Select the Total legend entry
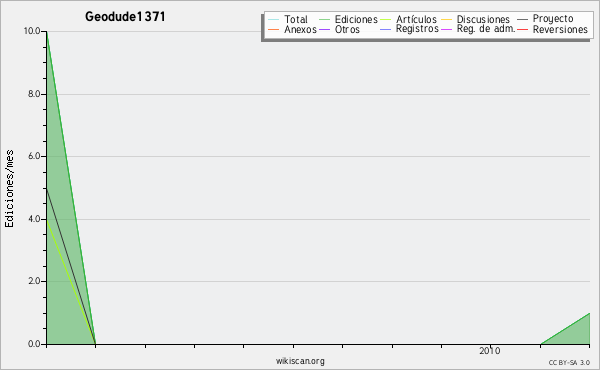The height and width of the screenshot is (370, 600). pyautogui.click(x=288, y=19)
